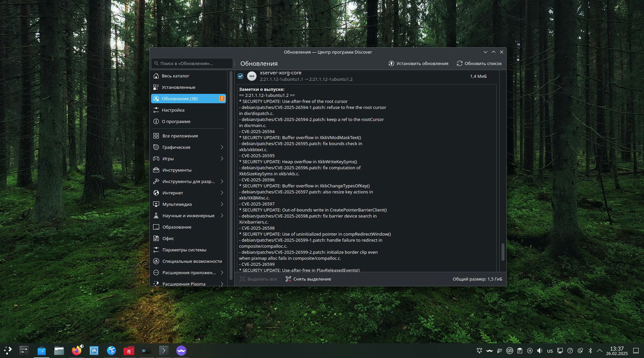Click the Инструменты toolbox icon
Image resolution: width=644 pixels, height=358 pixels.
pyautogui.click(x=156, y=170)
